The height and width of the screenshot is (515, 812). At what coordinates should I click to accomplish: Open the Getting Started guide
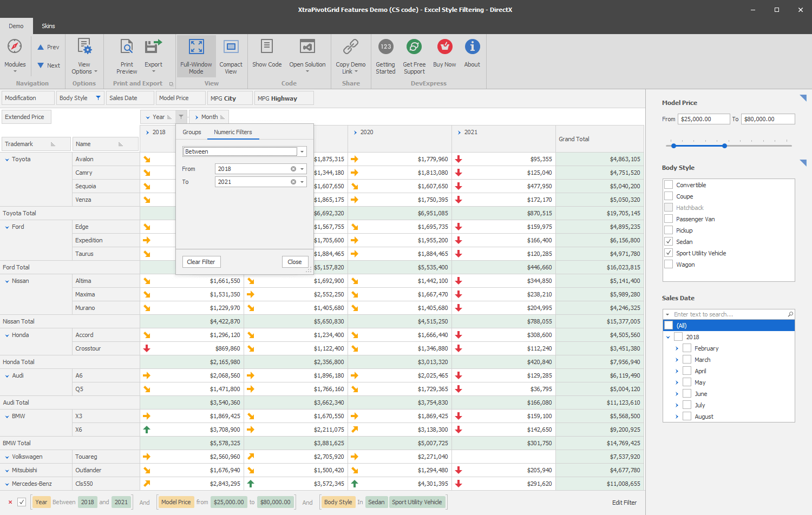tap(385, 47)
